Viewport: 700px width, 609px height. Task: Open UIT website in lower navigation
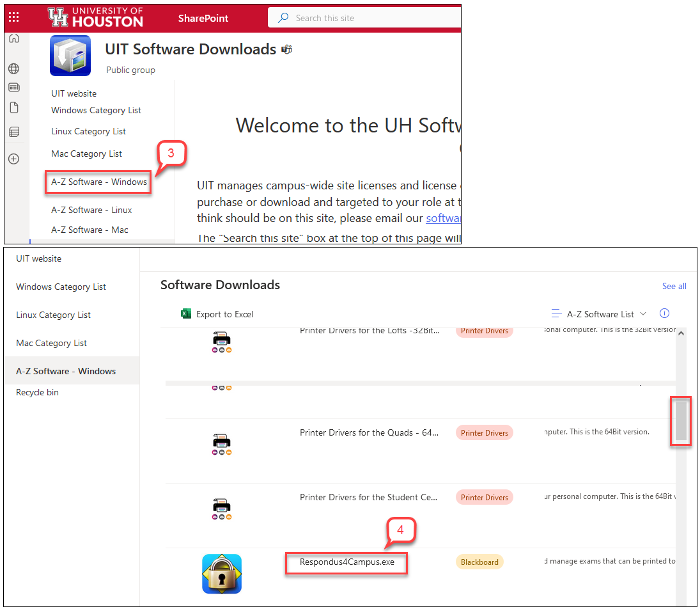point(39,258)
